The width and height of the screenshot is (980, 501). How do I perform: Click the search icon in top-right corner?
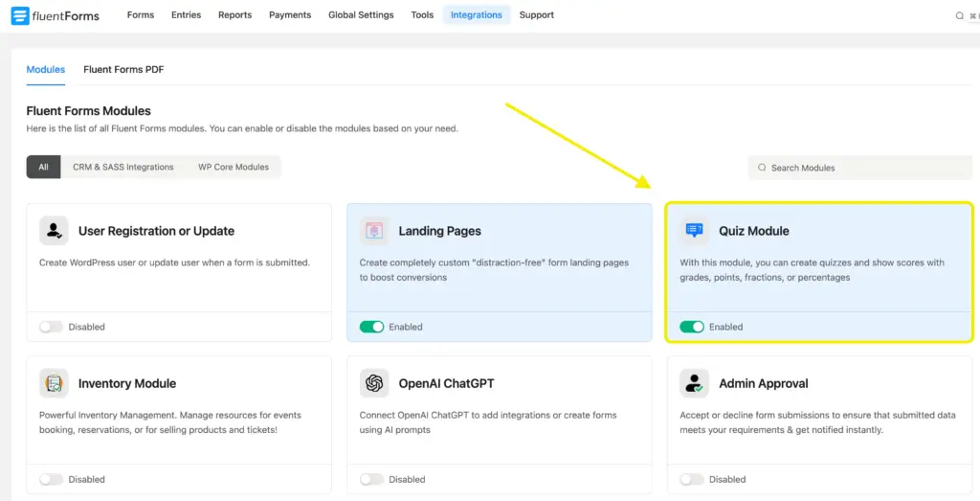(x=960, y=15)
